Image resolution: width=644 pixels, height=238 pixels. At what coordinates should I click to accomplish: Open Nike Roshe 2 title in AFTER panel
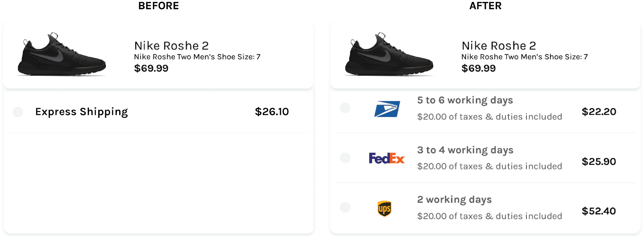[499, 46]
